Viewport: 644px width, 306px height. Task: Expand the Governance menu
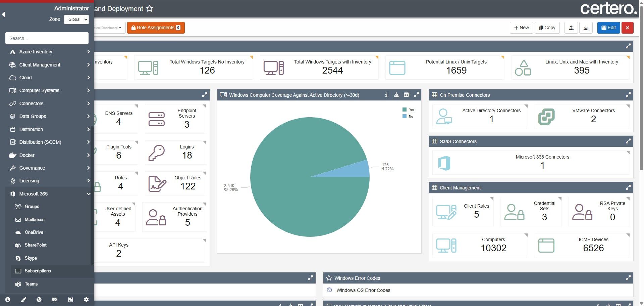point(50,168)
